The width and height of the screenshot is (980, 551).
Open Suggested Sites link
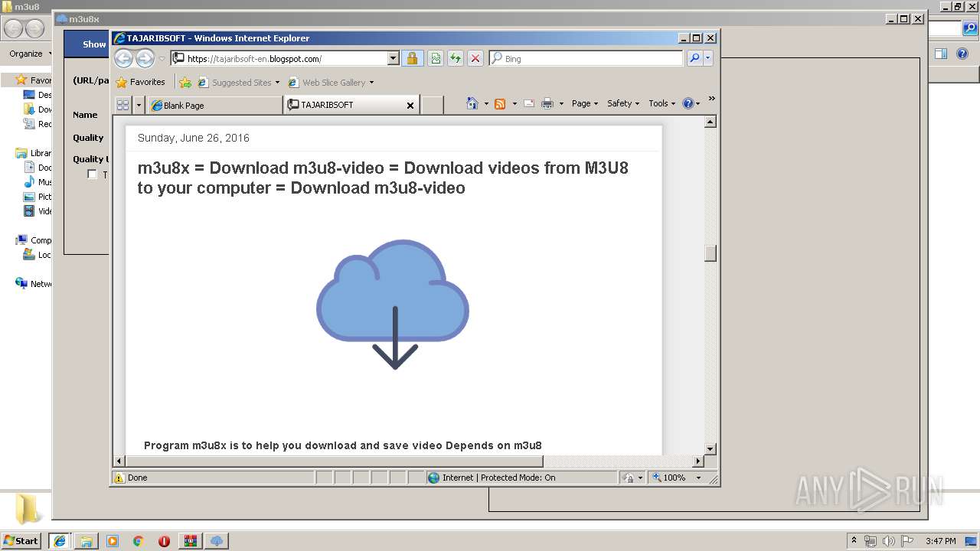[239, 82]
